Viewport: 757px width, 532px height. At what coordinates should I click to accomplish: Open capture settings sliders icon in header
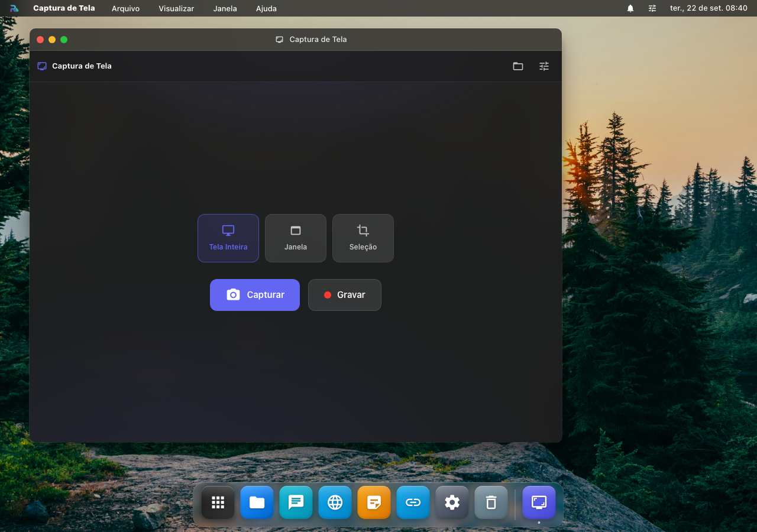[x=544, y=66]
